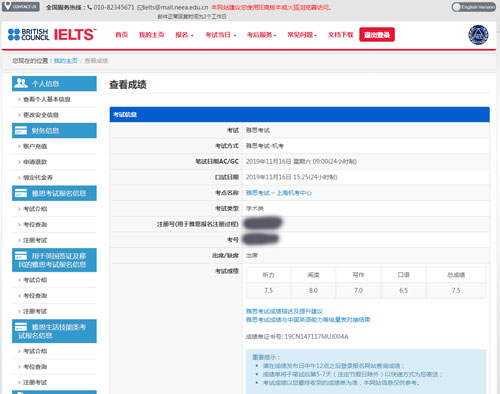
Task: Click the 查看成绩 page heading
Action: [x=128, y=85]
